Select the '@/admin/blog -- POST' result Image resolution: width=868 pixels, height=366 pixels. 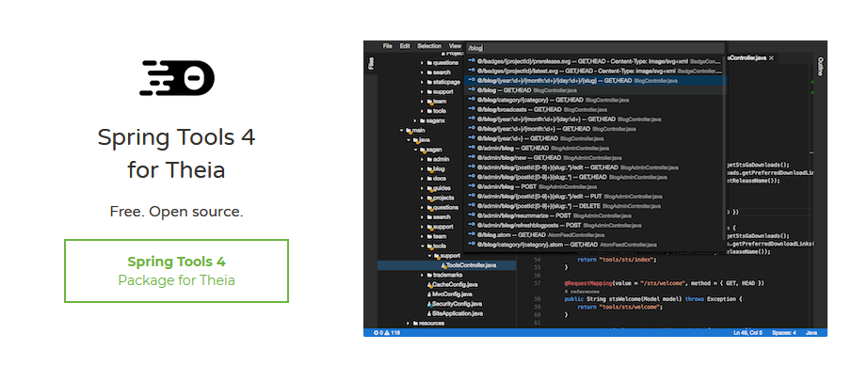point(595,186)
